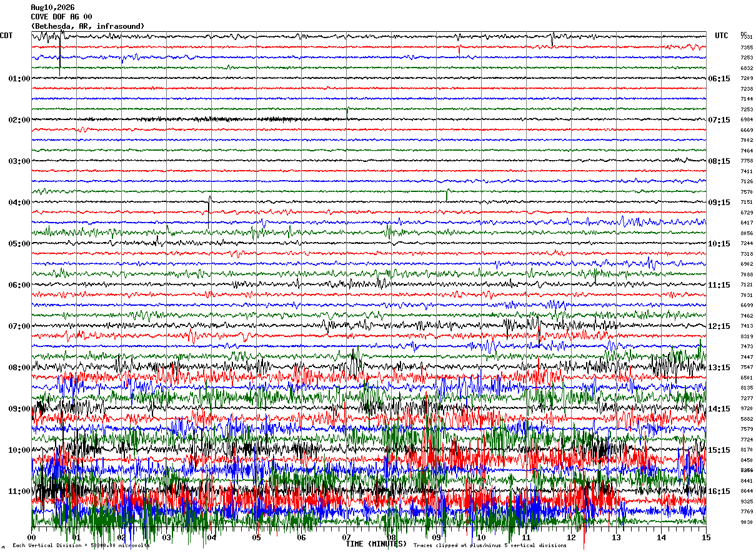Click minute 10 on the time axis
The width and height of the screenshot is (756, 554).
tap(481, 538)
